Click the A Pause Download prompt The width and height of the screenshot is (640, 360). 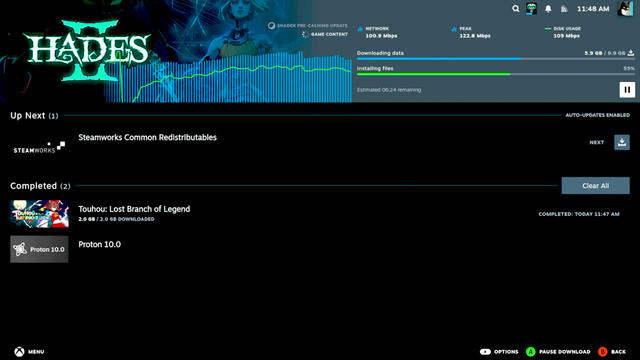click(x=558, y=351)
